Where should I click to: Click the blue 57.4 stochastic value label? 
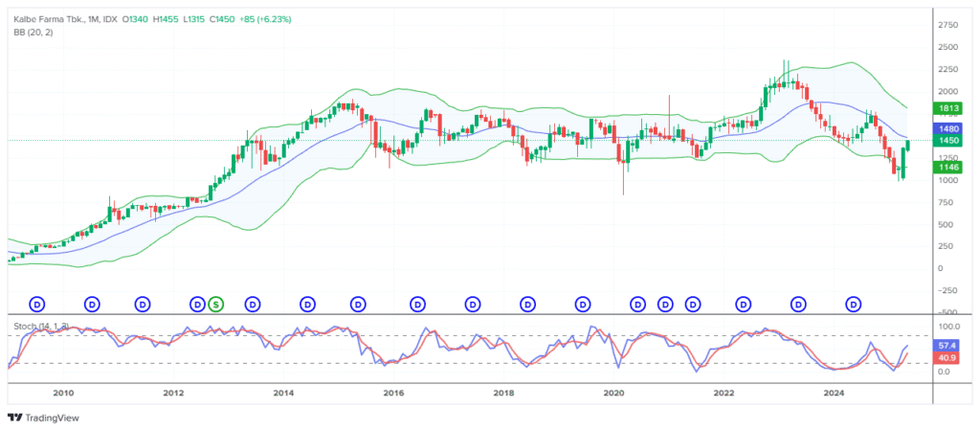coord(948,346)
